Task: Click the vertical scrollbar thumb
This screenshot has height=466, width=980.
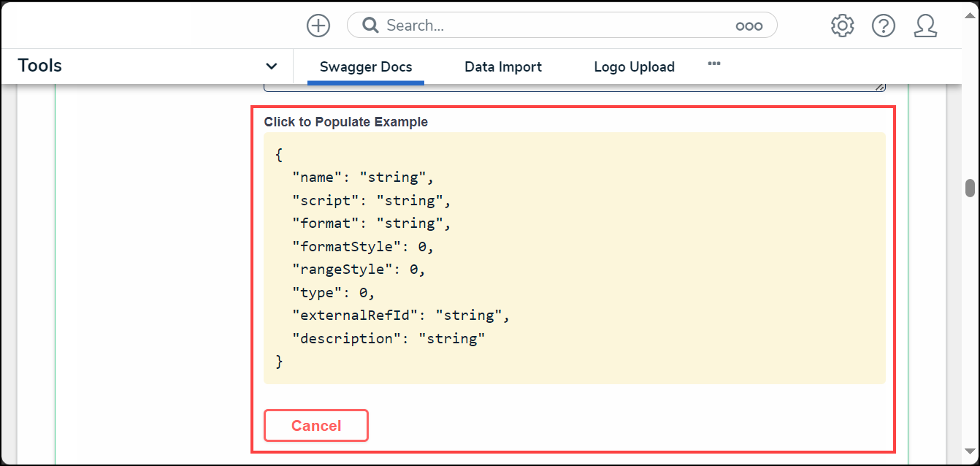Action: [970, 188]
